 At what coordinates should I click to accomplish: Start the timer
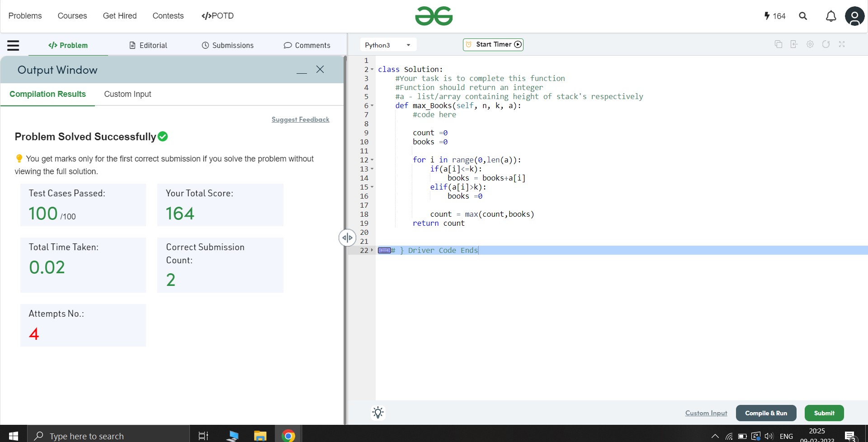coord(493,44)
